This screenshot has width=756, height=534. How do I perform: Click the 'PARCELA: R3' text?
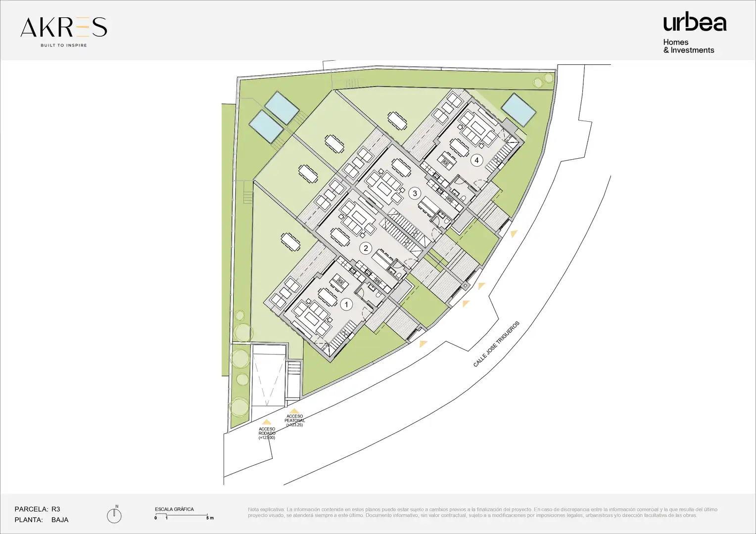tap(37, 509)
